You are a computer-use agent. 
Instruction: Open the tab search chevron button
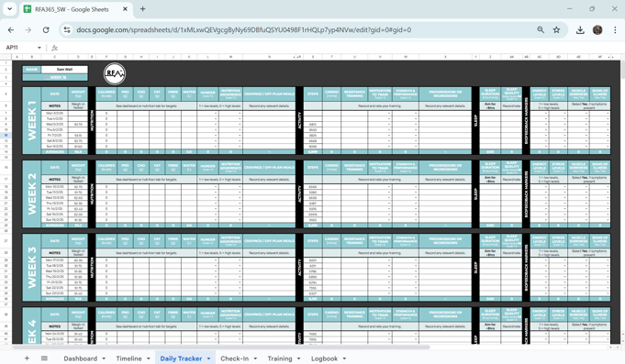[x=9, y=9]
